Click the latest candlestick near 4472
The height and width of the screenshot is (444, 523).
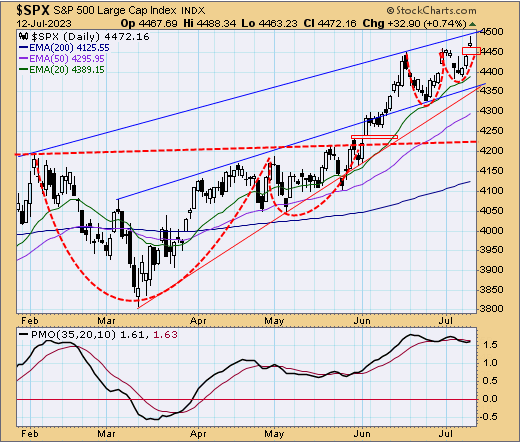[471, 42]
